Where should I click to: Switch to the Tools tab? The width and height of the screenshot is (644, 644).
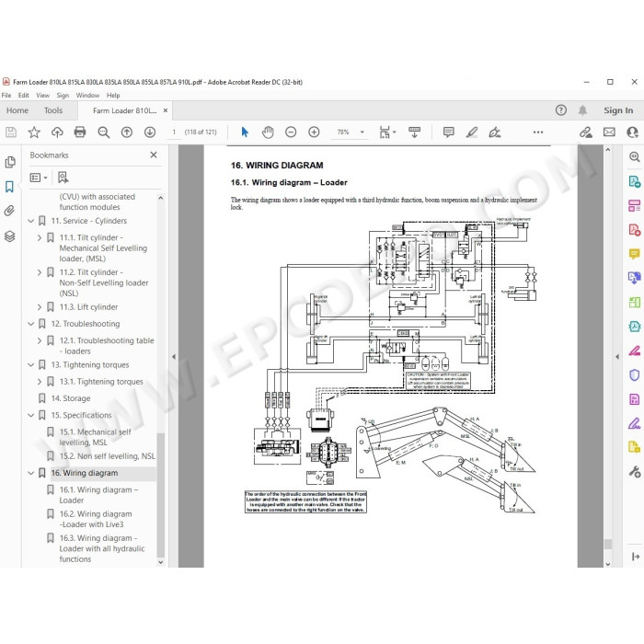[53, 110]
